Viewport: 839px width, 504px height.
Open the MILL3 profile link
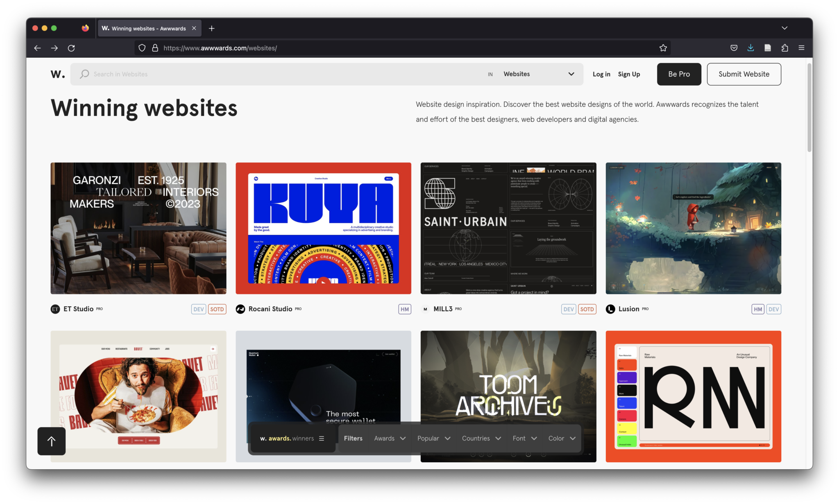[443, 309]
